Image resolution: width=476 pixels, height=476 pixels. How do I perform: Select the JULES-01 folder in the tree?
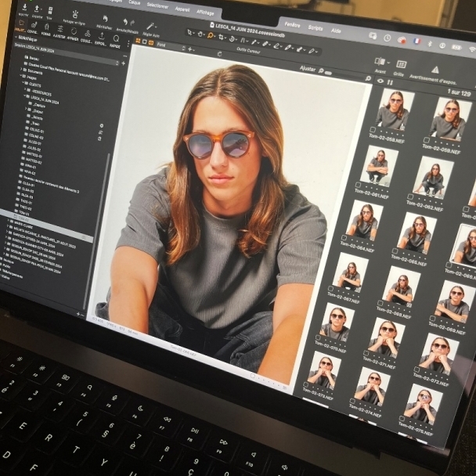pos(32,144)
